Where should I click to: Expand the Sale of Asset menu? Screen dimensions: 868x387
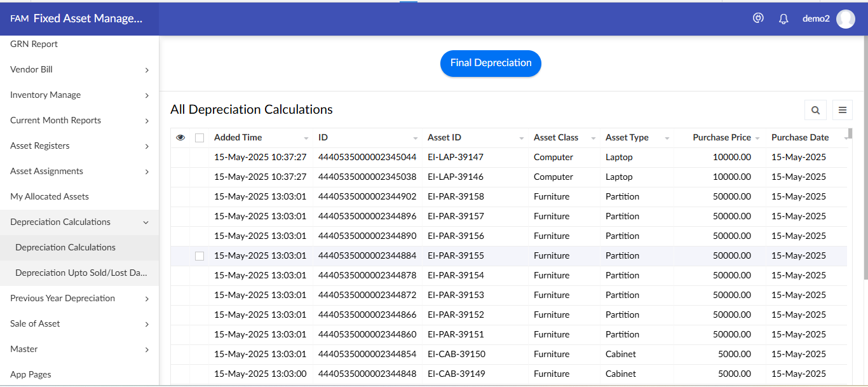click(147, 324)
